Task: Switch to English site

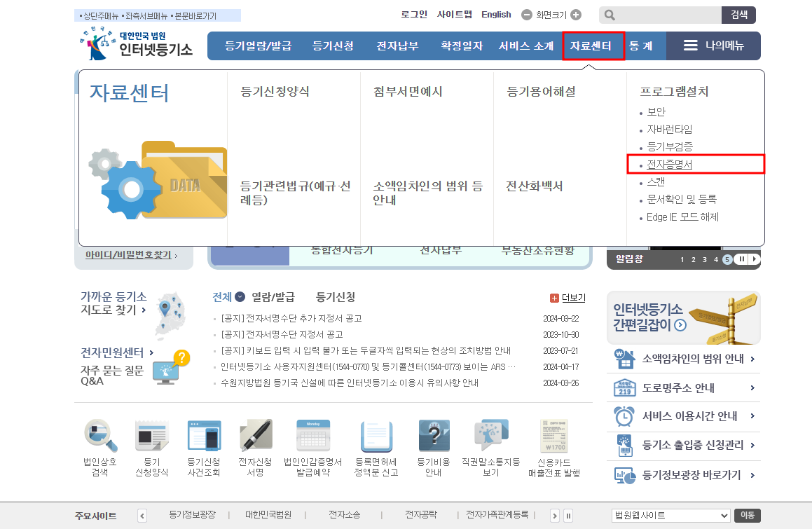Action: [496, 15]
